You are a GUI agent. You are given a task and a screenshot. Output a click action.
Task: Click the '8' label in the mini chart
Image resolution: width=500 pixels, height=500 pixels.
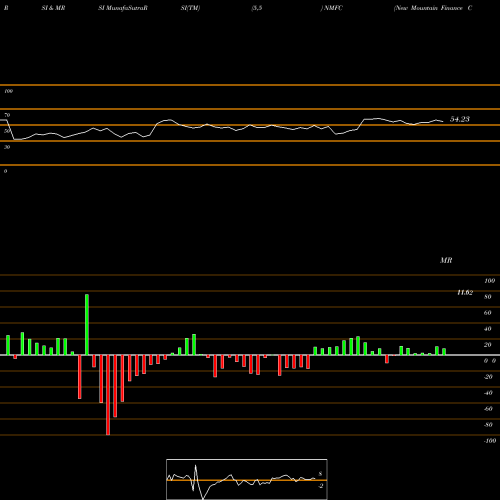[320, 474]
